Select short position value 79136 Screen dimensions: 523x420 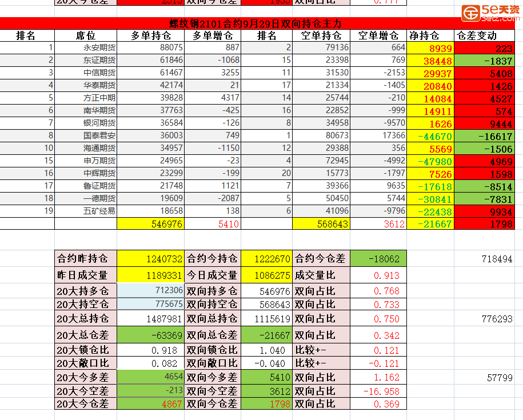pyautogui.click(x=321, y=47)
